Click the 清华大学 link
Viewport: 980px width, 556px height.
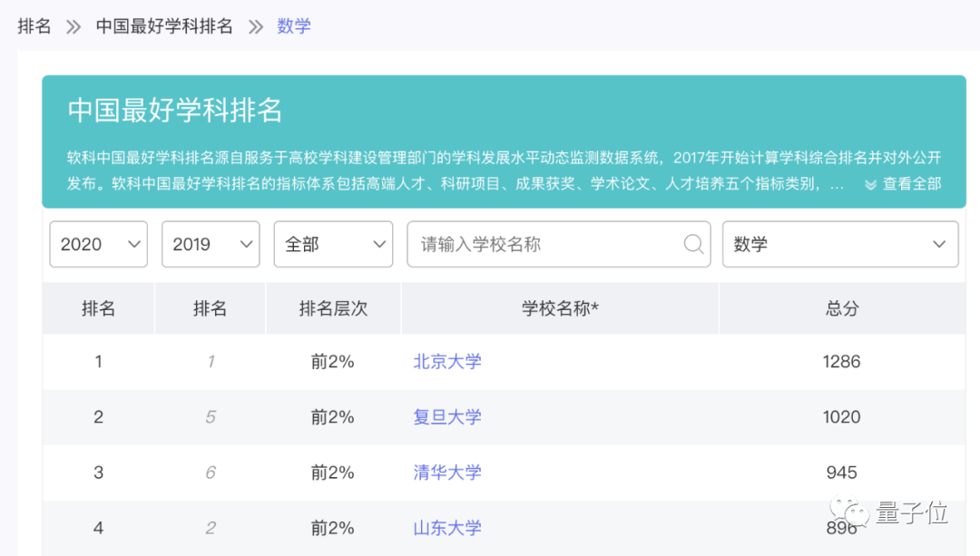point(447,473)
